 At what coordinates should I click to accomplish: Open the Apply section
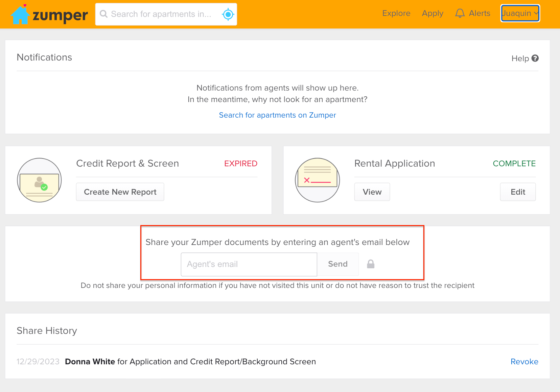point(432,13)
